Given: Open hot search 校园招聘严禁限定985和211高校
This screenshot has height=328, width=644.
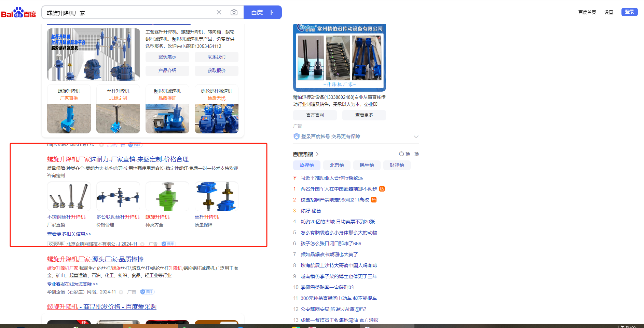Looking at the screenshot, I should tap(335, 200).
